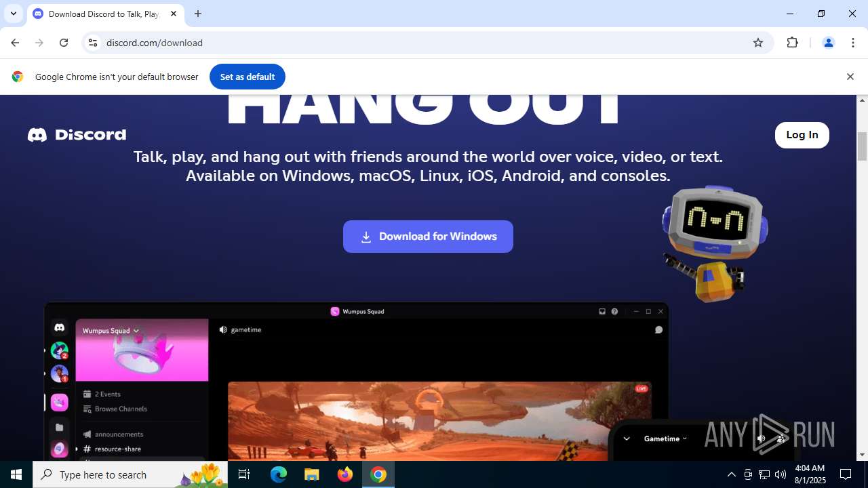Click the Discord home icon in preview
The image size is (868, 488).
pos(60,327)
